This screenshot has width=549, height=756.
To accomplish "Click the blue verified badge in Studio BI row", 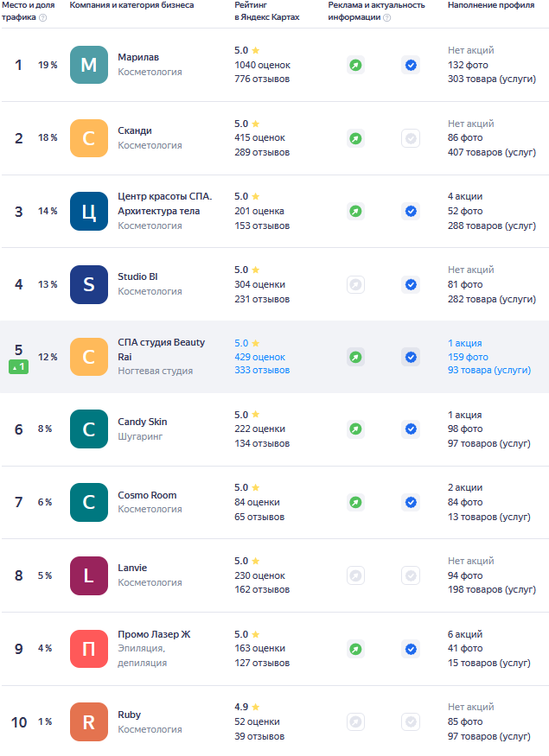I will click(411, 284).
